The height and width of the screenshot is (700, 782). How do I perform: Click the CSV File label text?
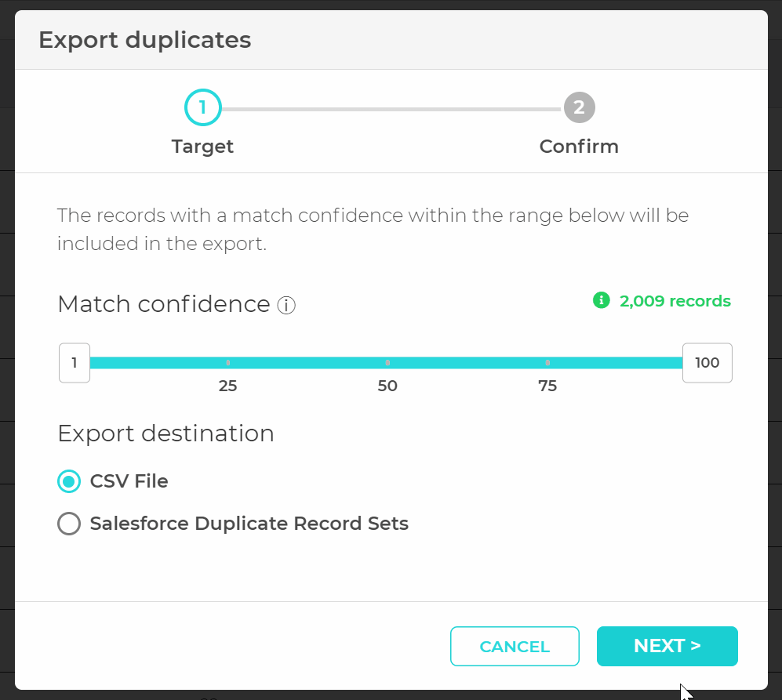click(129, 481)
